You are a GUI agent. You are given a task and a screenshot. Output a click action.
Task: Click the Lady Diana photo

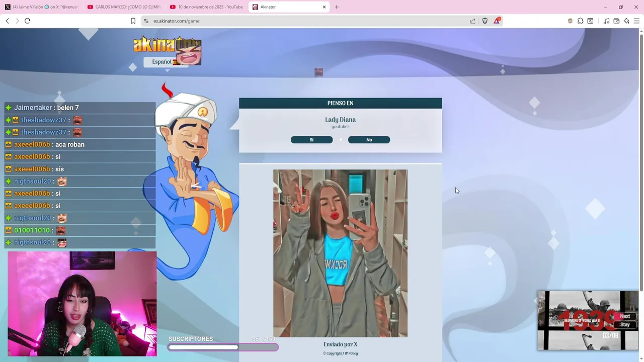(x=340, y=253)
